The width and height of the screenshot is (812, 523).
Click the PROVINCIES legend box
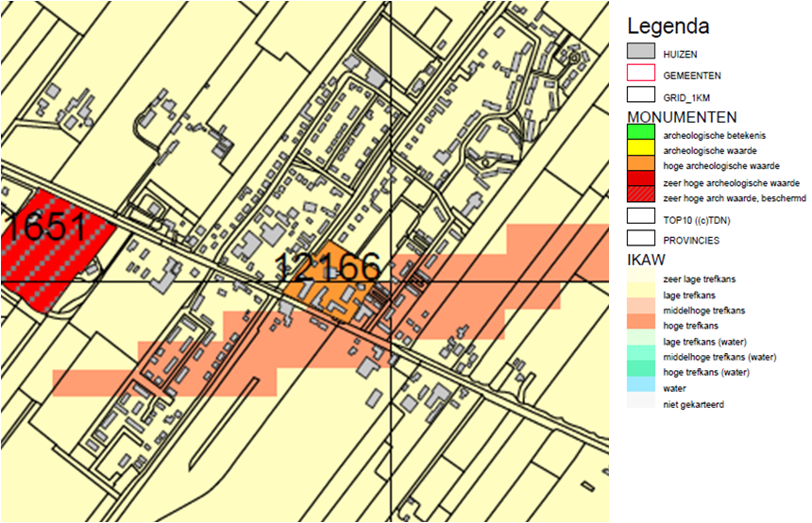(640, 238)
